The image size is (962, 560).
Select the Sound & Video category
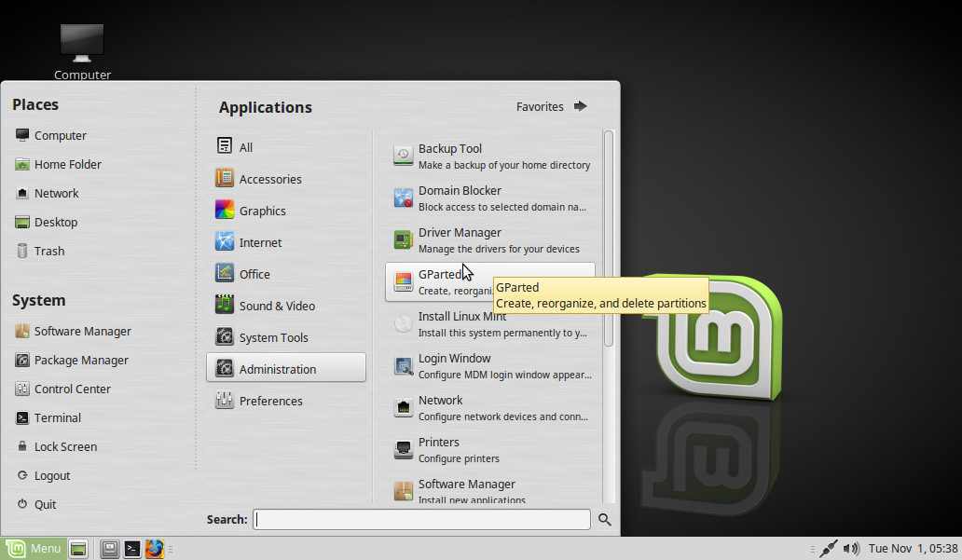pyautogui.click(x=276, y=306)
